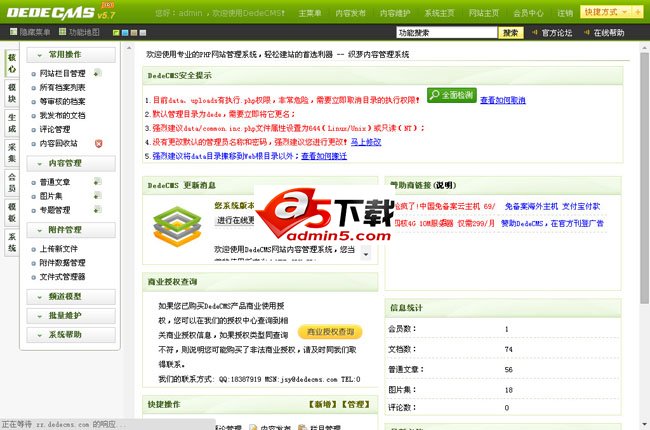Open 我发布的文档 in the sidebar
The image size is (650, 430).
click(62, 116)
